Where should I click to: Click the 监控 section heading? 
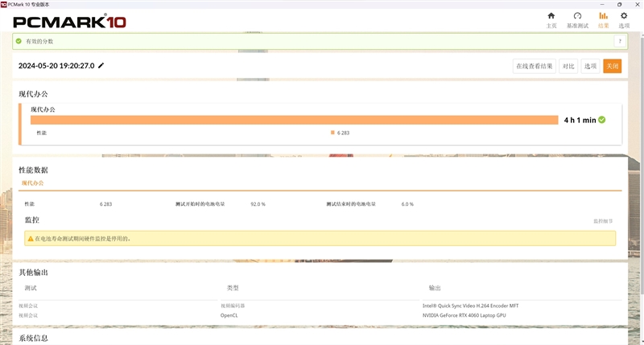[31, 220]
